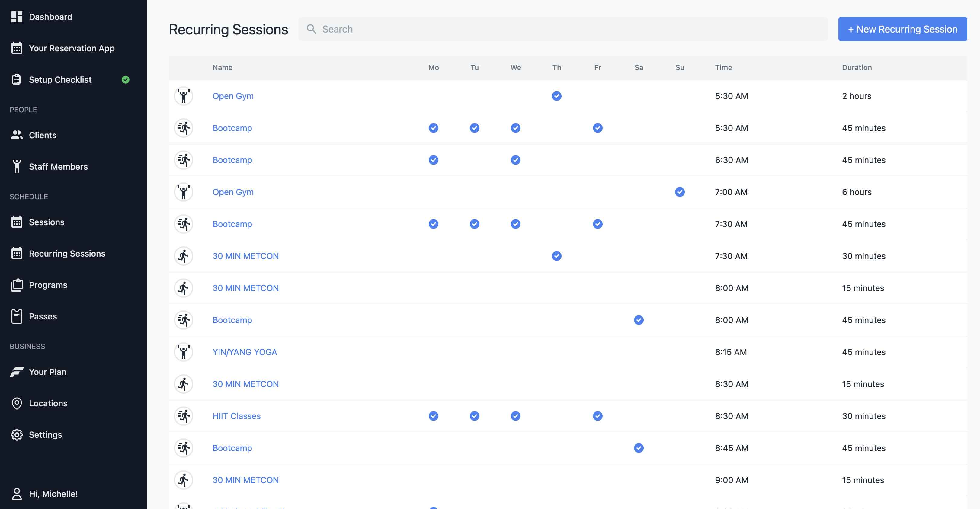The image size is (980, 509).
Task: Click the runner icon beside HIIT Classes
Action: coord(184,416)
